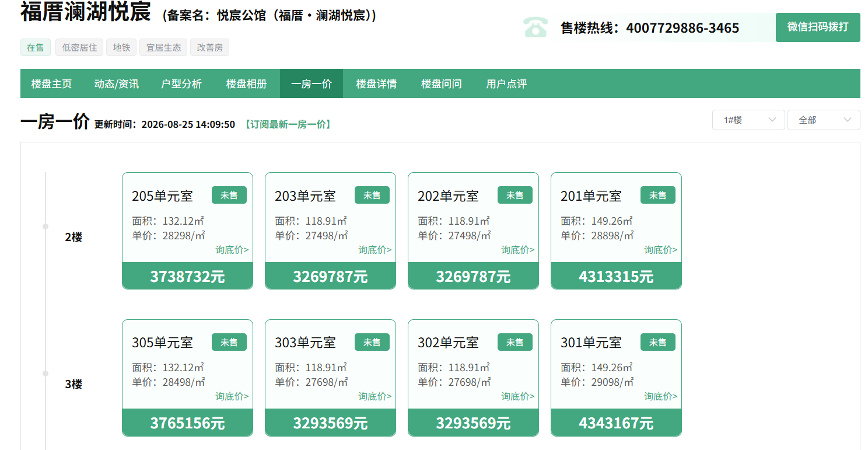Screen dimensions: 868x450
Task: Open the 用户点评 tab
Action: point(506,83)
